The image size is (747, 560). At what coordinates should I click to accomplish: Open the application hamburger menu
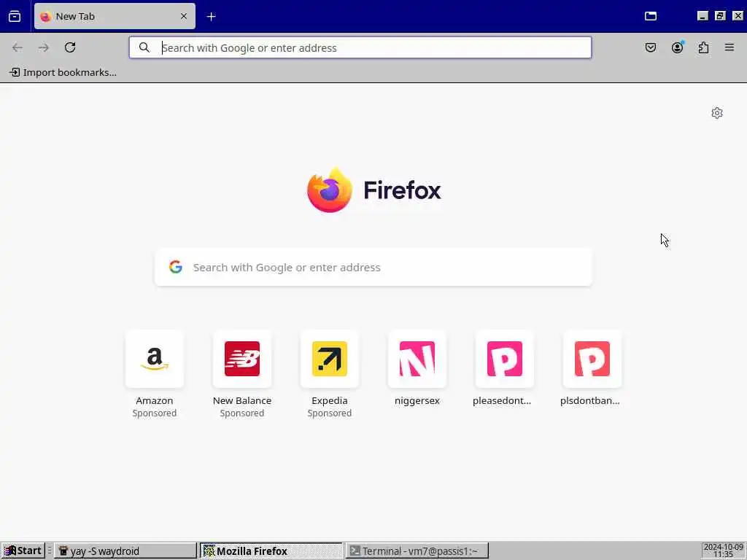pos(729,47)
